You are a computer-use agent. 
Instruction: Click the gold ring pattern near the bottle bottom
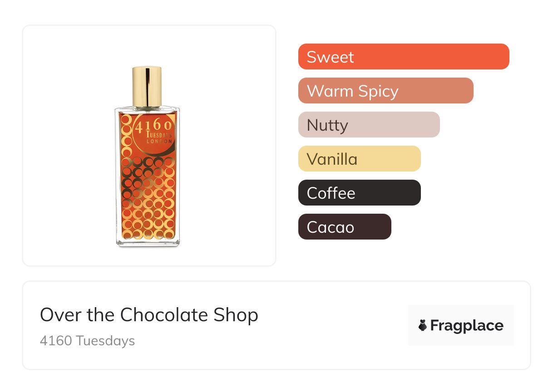point(148,229)
